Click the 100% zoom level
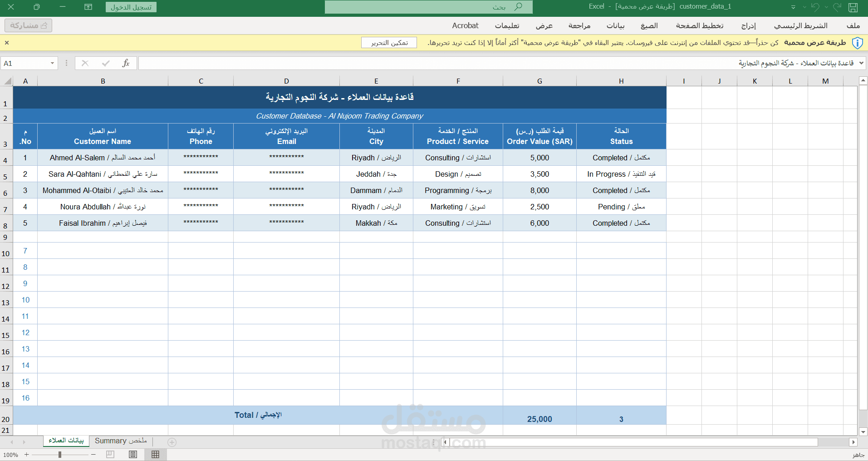868x461 pixels. (10, 455)
